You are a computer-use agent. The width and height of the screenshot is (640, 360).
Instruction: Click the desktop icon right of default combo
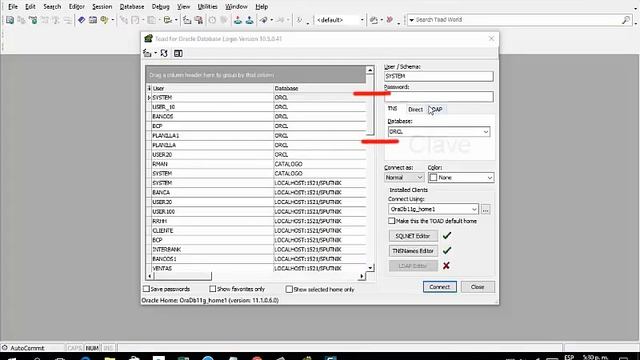373,20
